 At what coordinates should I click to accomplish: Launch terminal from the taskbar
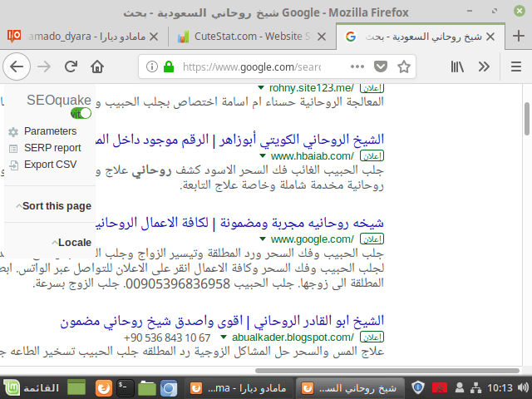click(x=125, y=387)
